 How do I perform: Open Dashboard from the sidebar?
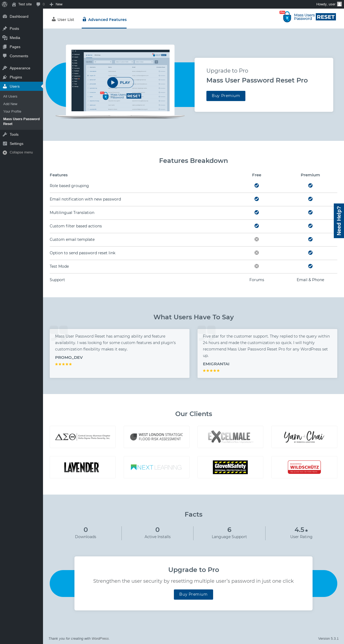tap(21, 16)
